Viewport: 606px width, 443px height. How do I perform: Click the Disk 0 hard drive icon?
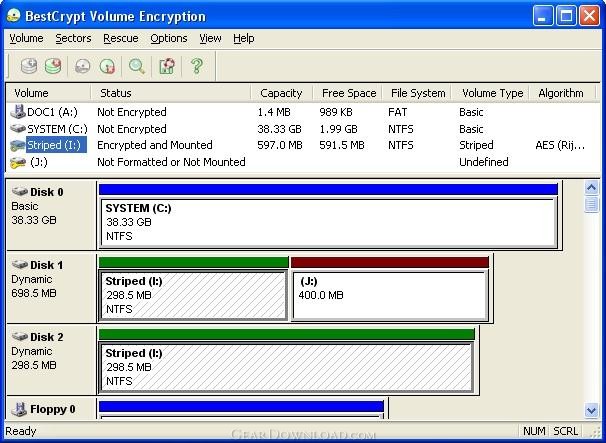tap(20, 191)
